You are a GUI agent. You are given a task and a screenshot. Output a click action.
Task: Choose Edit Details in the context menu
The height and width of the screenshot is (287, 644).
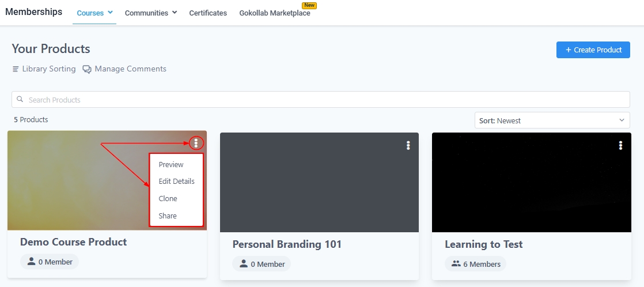coord(176,182)
